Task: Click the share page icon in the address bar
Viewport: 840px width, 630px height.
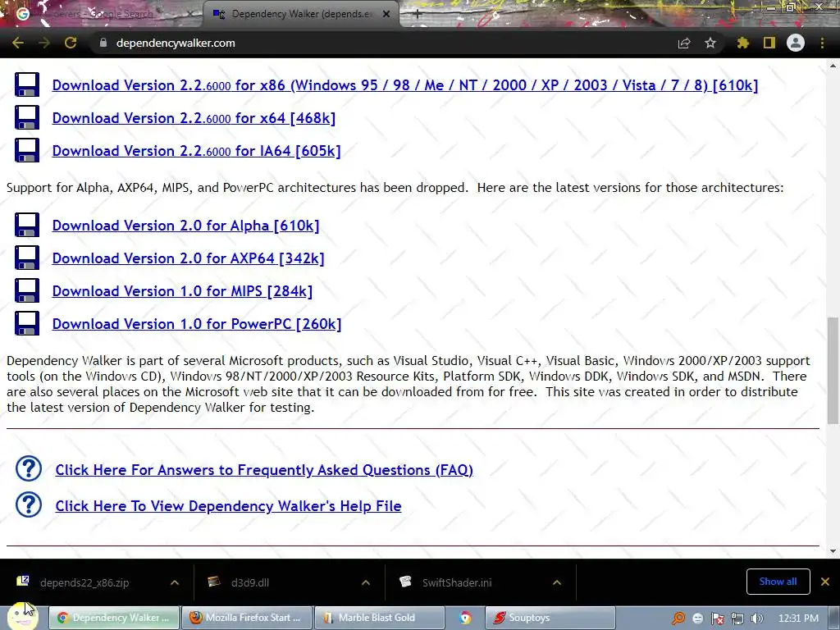Action: [684, 43]
